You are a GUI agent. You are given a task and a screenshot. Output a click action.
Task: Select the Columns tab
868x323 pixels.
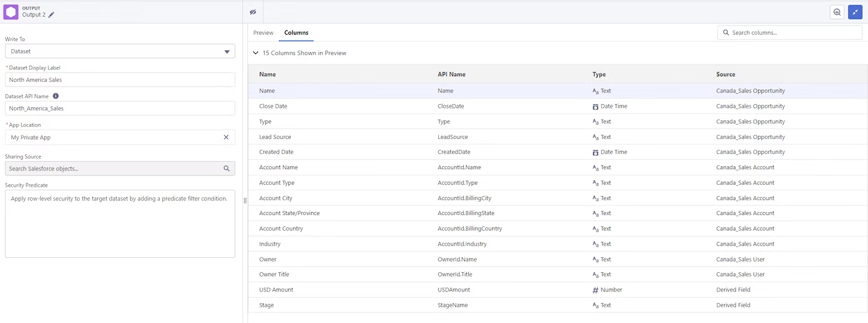(296, 33)
